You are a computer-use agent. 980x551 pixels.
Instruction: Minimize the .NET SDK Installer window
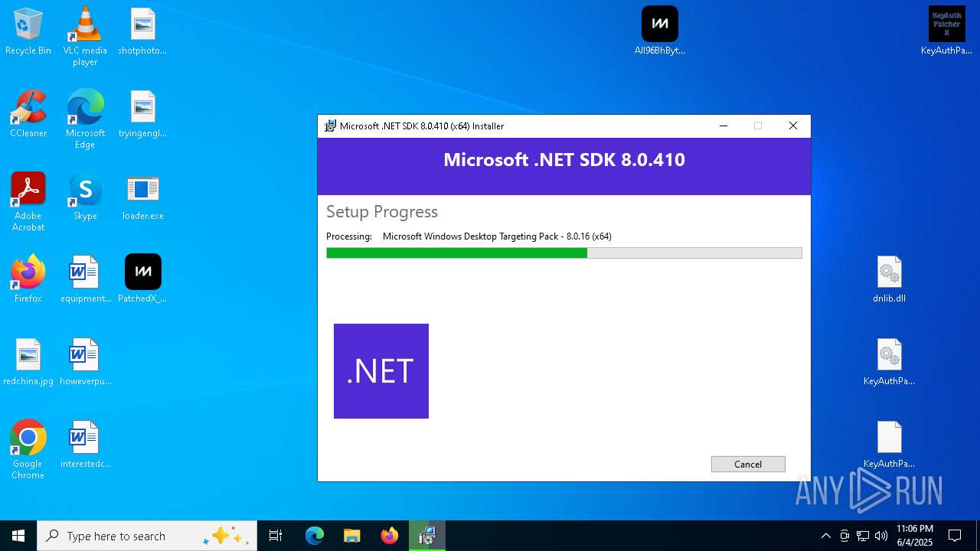[x=723, y=126]
